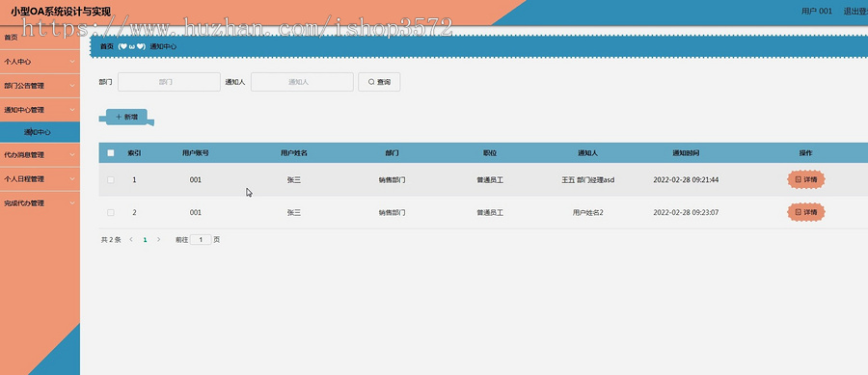This screenshot has width=868, height=375.
Task: Click the timestamp 2022-02-28 09:21:44
Action: pyautogui.click(x=686, y=179)
